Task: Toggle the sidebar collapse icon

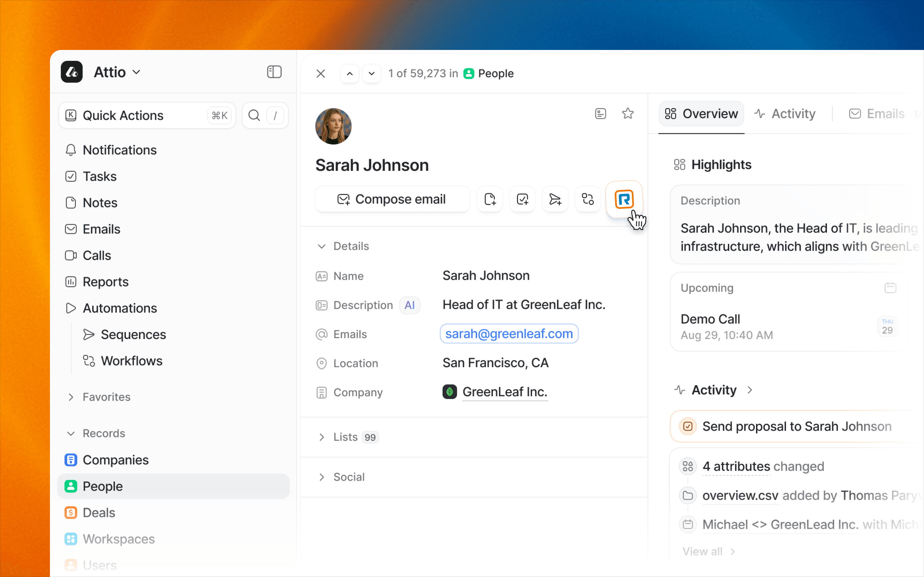Action: (x=274, y=72)
